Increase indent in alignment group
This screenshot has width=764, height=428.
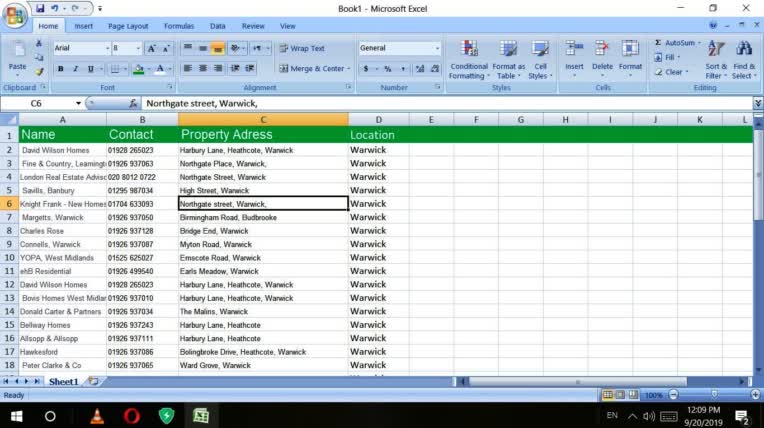(x=249, y=68)
